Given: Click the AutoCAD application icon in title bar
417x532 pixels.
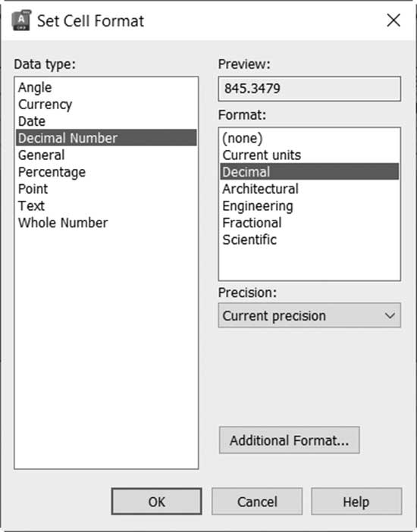Looking at the screenshot, I should click(21, 20).
